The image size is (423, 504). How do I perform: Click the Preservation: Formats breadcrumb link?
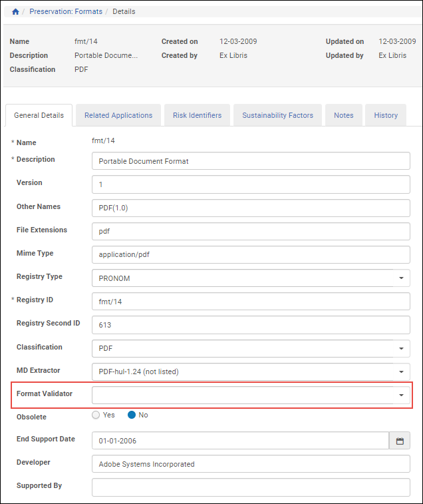(x=65, y=11)
